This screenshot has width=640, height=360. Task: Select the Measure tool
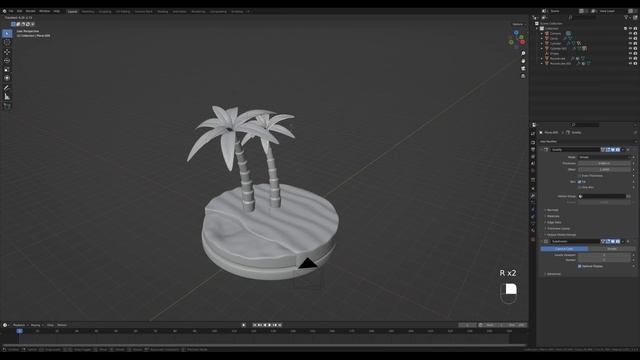[x=7, y=97]
